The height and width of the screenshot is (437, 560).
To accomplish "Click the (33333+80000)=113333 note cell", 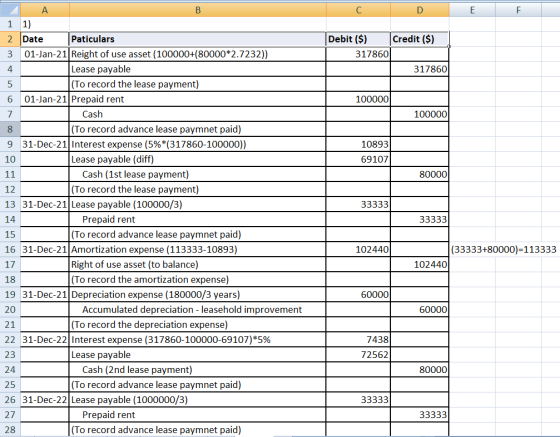I will coord(504,249).
